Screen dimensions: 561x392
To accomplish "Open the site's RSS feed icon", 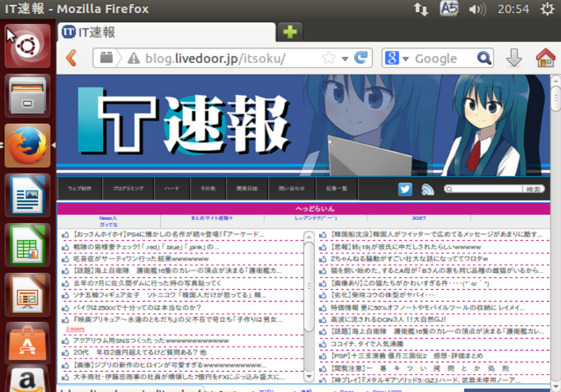I will click(x=428, y=189).
